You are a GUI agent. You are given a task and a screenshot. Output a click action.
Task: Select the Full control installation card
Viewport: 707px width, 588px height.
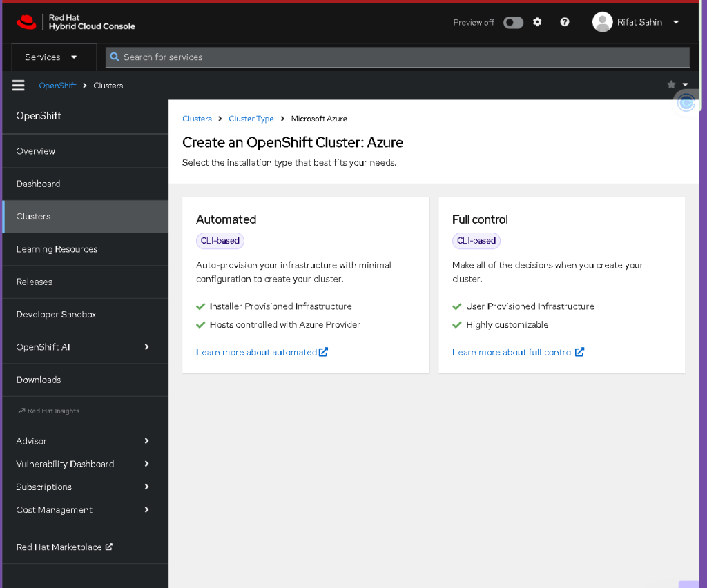pyautogui.click(x=561, y=285)
